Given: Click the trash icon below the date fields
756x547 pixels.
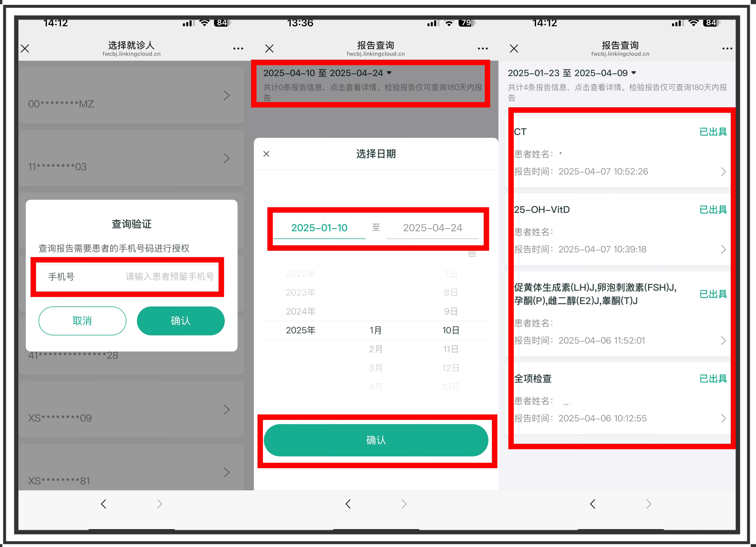Looking at the screenshot, I should (472, 253).
